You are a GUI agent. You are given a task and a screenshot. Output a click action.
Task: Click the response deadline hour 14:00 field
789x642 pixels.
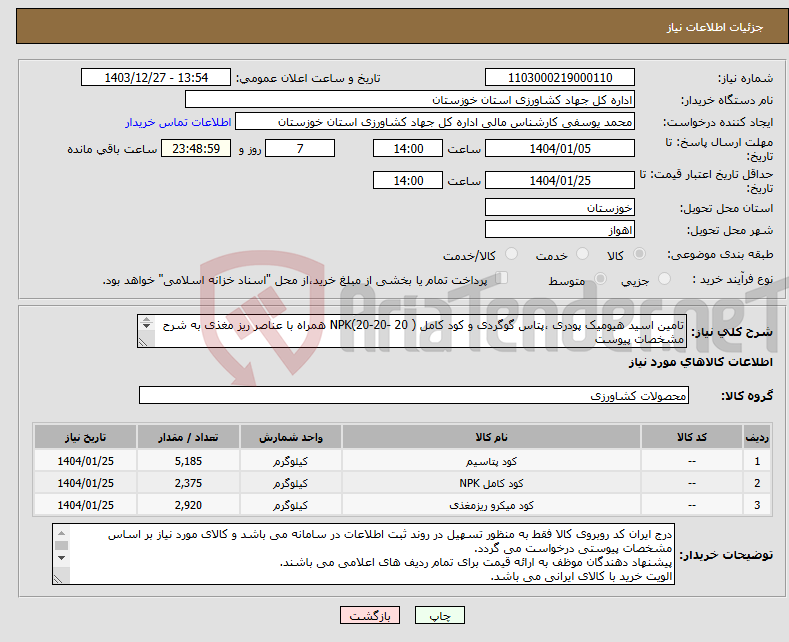tap(408, 148)
